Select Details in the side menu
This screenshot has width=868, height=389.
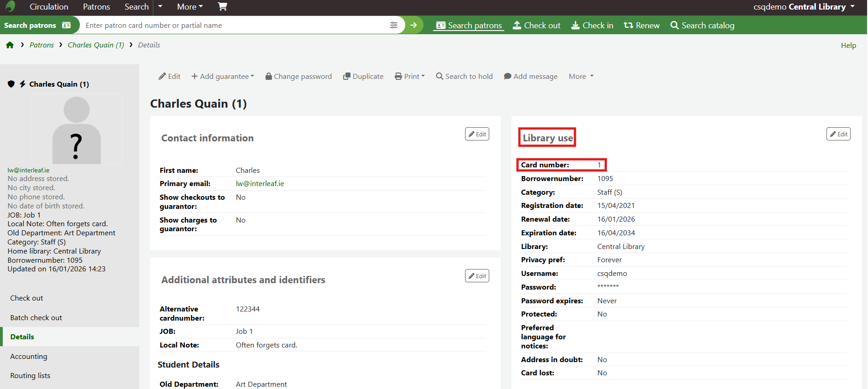tap(22, 337)
